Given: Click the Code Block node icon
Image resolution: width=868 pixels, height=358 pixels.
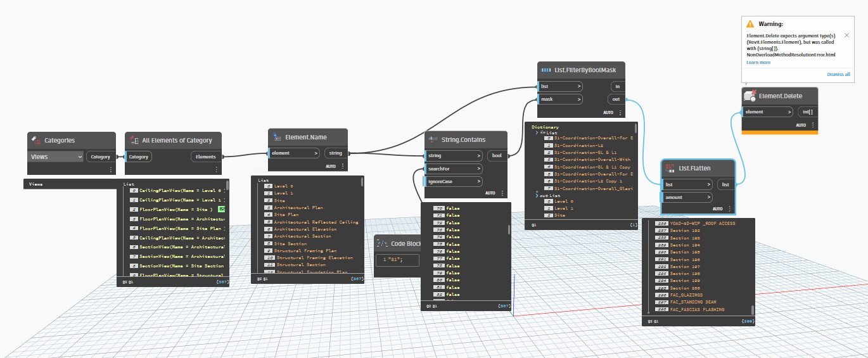Looking at the screenshot, I should 382,243.
